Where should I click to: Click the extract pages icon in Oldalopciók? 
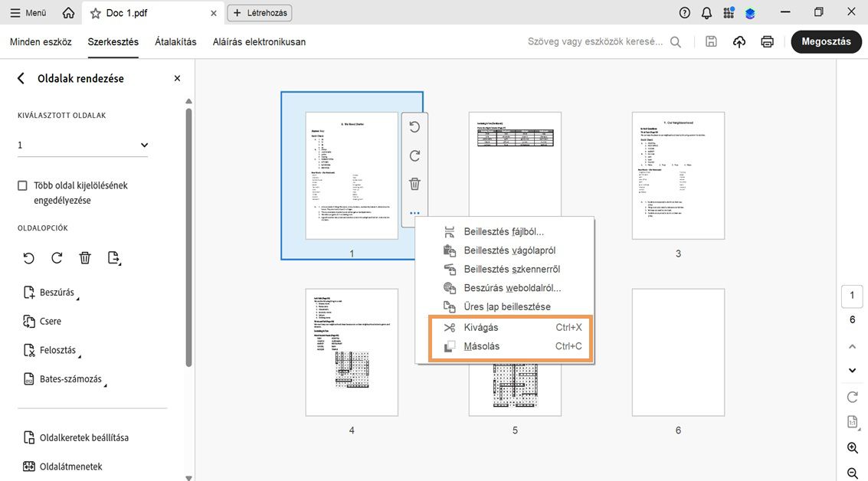click(x=114, y=258)
